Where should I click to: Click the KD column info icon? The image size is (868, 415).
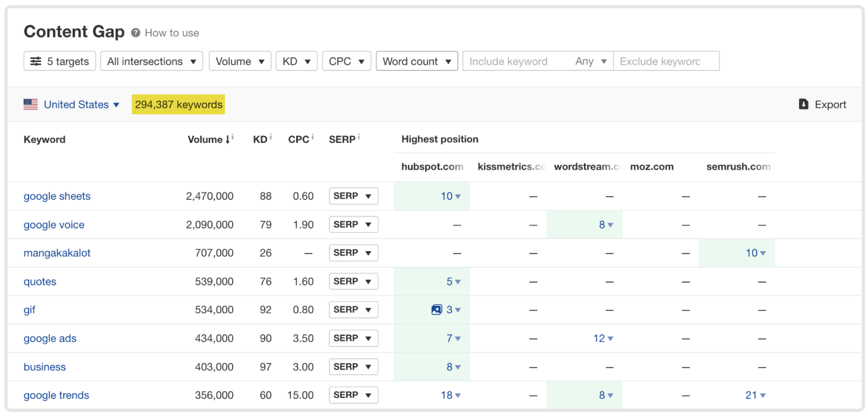click(271, 137)
